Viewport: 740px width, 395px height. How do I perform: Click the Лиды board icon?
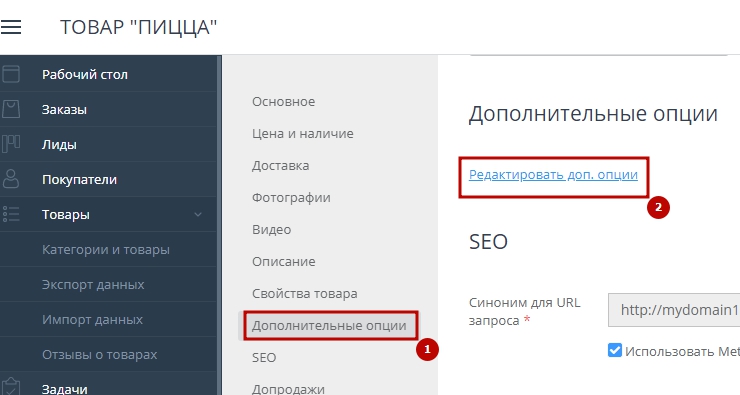click(10, 144)
